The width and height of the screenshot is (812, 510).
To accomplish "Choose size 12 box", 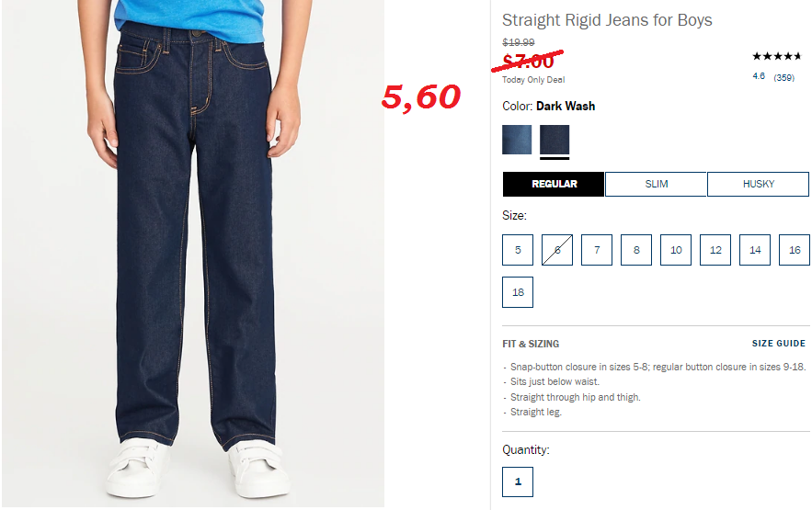I will click(x=715, y=250).
